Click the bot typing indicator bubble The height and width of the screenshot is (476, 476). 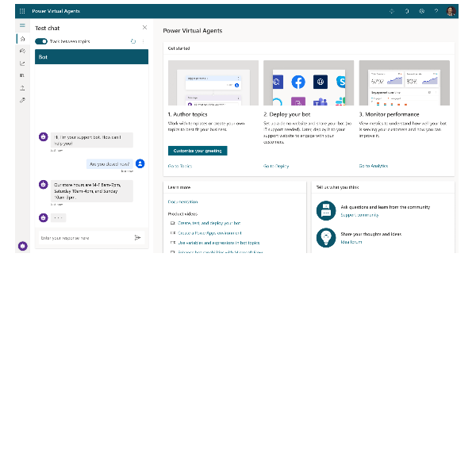tap(58, 217)
